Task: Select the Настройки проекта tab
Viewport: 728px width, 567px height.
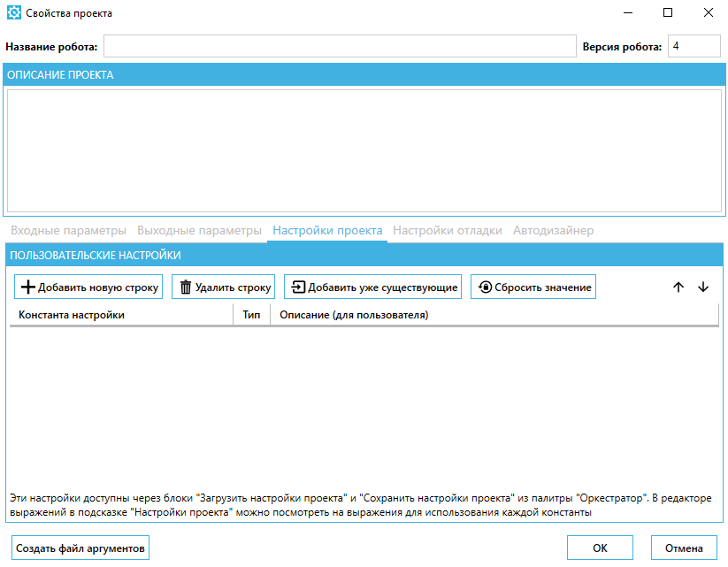Action: tap(327, 230)
